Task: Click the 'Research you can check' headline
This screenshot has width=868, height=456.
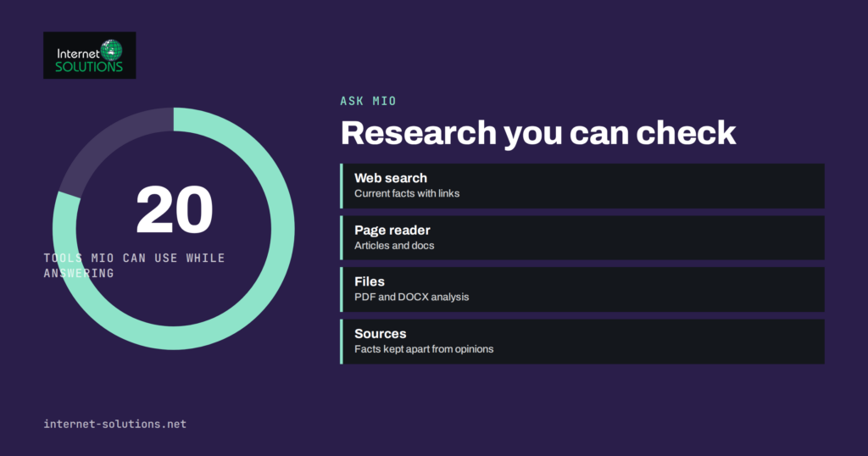Action: pyautogui.click(x=538, y=133)
